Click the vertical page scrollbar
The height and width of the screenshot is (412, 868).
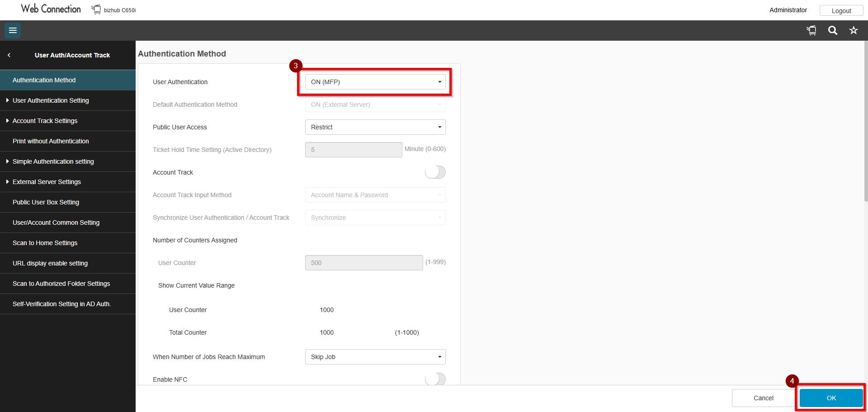865,122
